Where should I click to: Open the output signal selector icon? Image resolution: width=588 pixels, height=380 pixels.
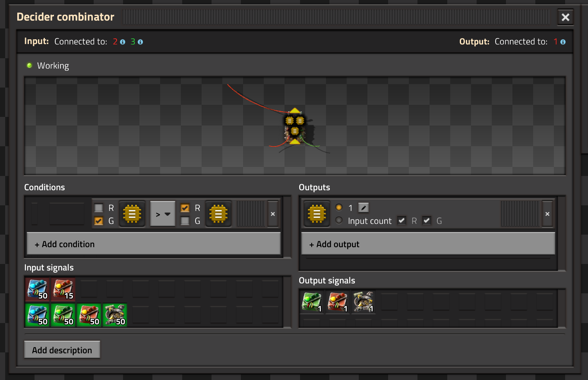[317, 214]
